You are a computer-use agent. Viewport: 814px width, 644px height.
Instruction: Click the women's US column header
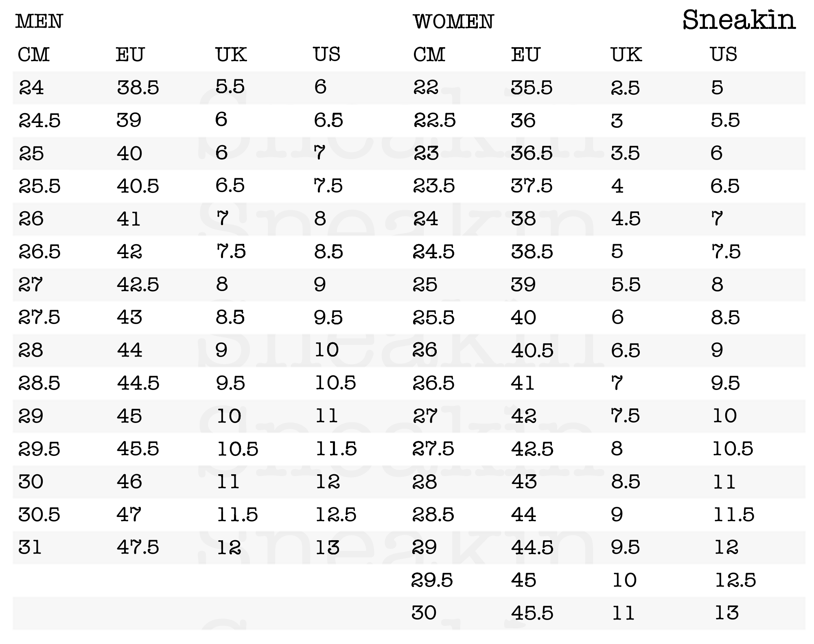point(724,55)
